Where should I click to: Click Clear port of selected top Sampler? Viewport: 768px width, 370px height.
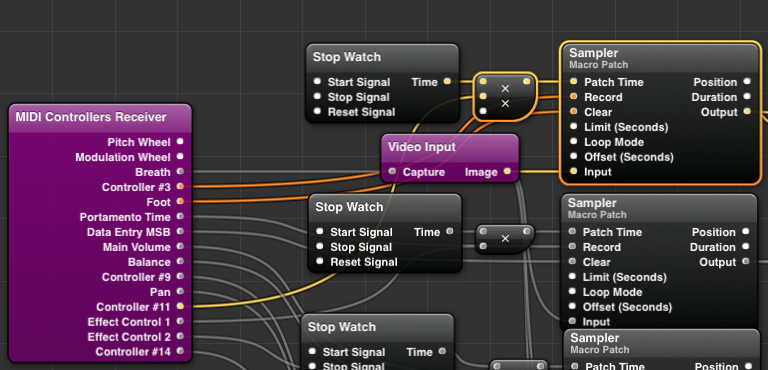tap(574, 112)
